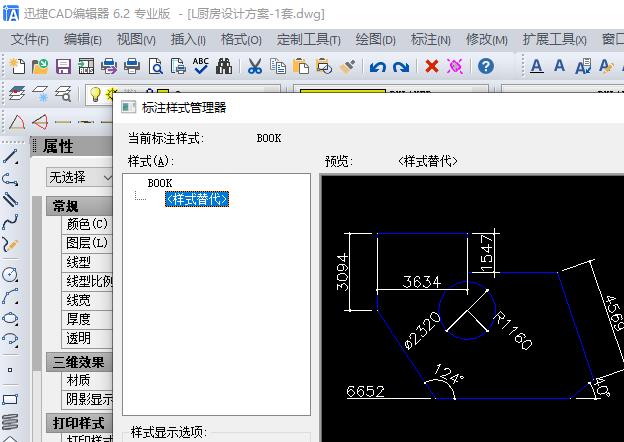This screenshot has height=442, width=624.
Task: Click the 线宽 property row
Action: pos(87,300)
